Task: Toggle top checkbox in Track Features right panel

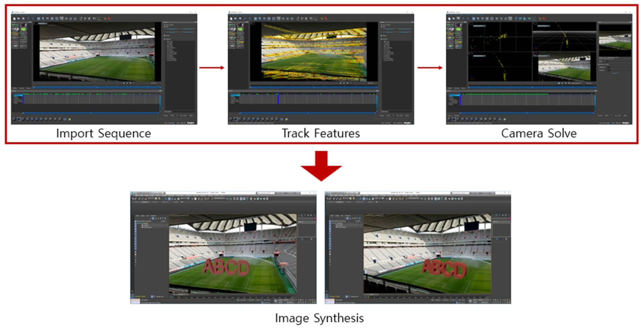Action: tap(381, 25)
